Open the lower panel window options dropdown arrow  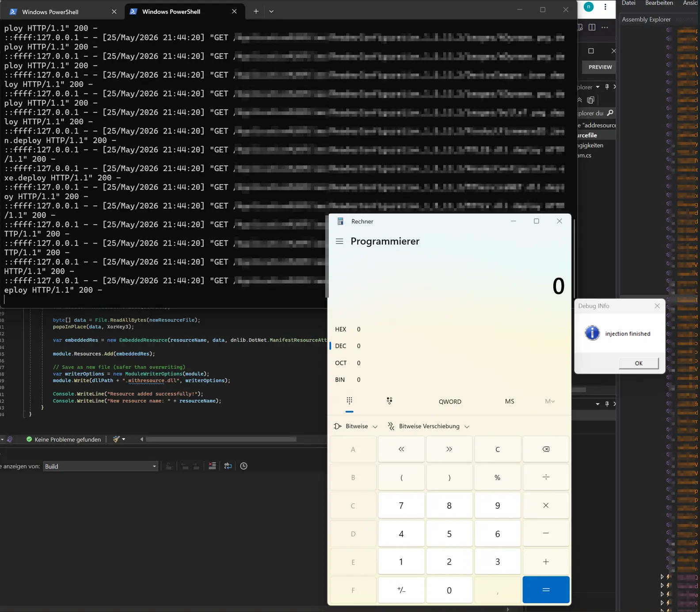click(x=597, y=404)
